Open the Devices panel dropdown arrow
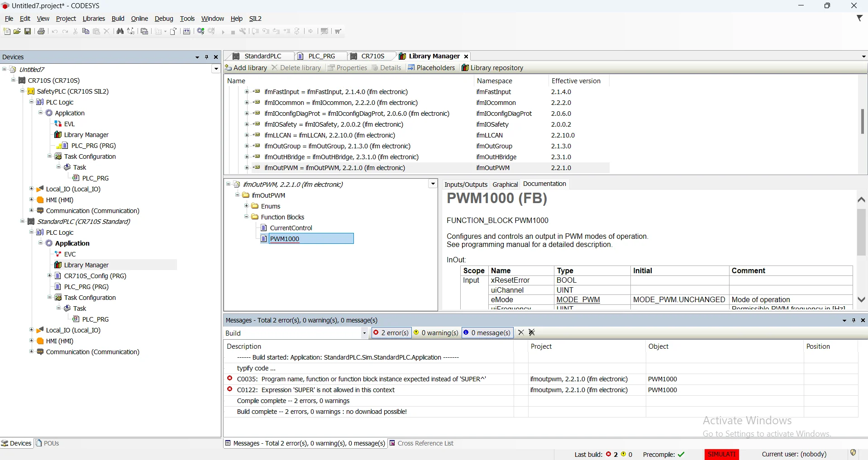Viewport: 868px width, 460px height. (197, 57)
